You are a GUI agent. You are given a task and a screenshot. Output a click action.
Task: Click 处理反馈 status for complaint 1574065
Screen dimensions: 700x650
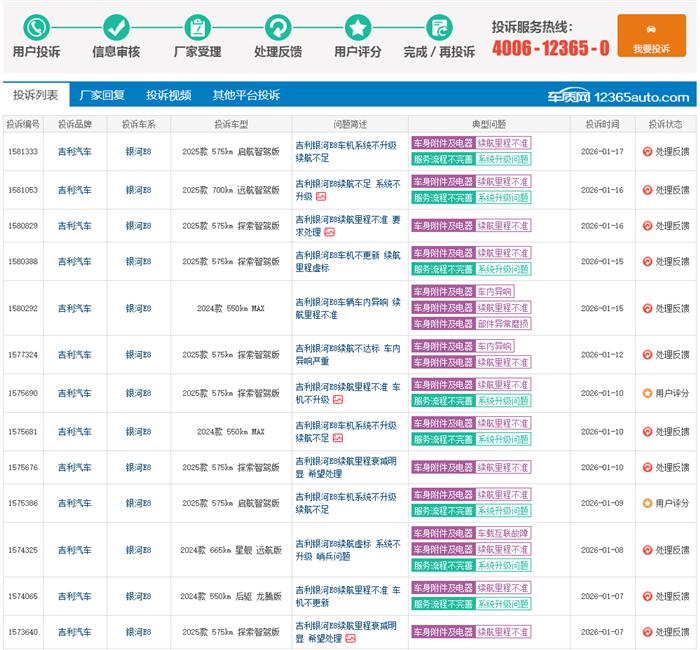coord(666,596)
